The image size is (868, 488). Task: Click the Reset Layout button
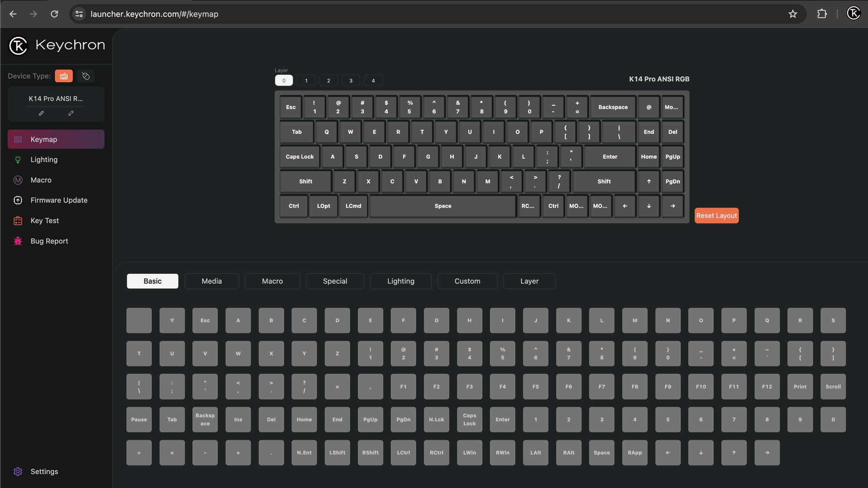[717, 215]
